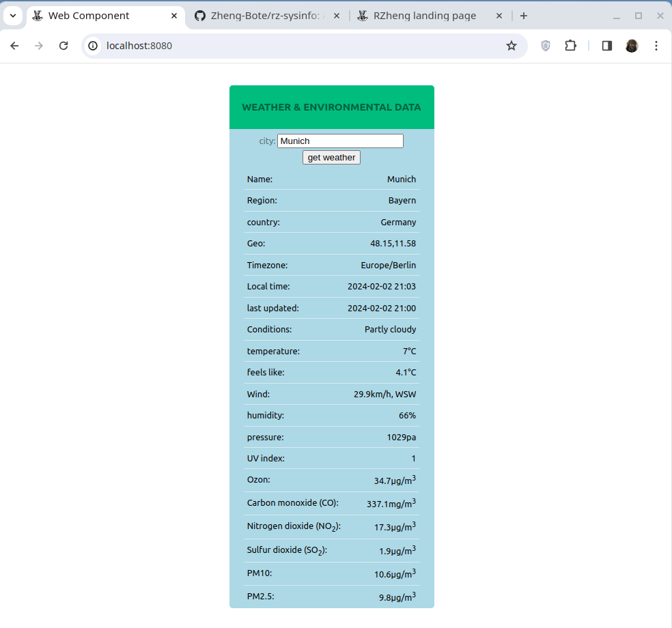Screen dimensions: 672x628
Task: Click the last updated value 2024-02-02 21:00
Action: pyautogui.click(x=382, y=308)
